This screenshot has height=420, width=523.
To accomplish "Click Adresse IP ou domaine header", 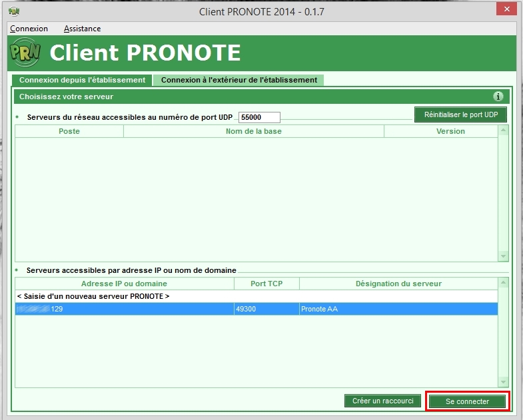I will coord(124,284).
